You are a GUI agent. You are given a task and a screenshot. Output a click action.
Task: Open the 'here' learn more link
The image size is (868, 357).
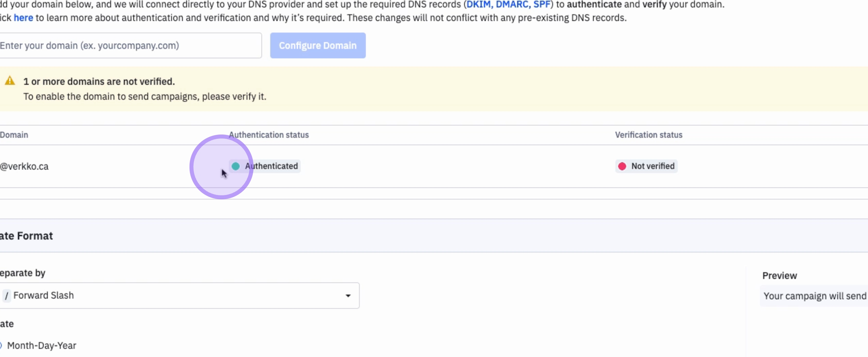point(23,18)
